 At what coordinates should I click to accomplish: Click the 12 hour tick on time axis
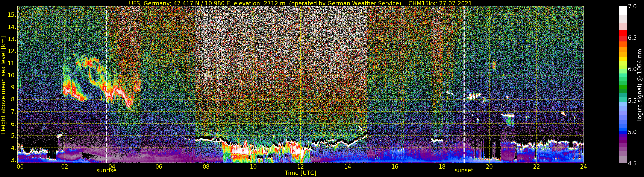(300, 166)
